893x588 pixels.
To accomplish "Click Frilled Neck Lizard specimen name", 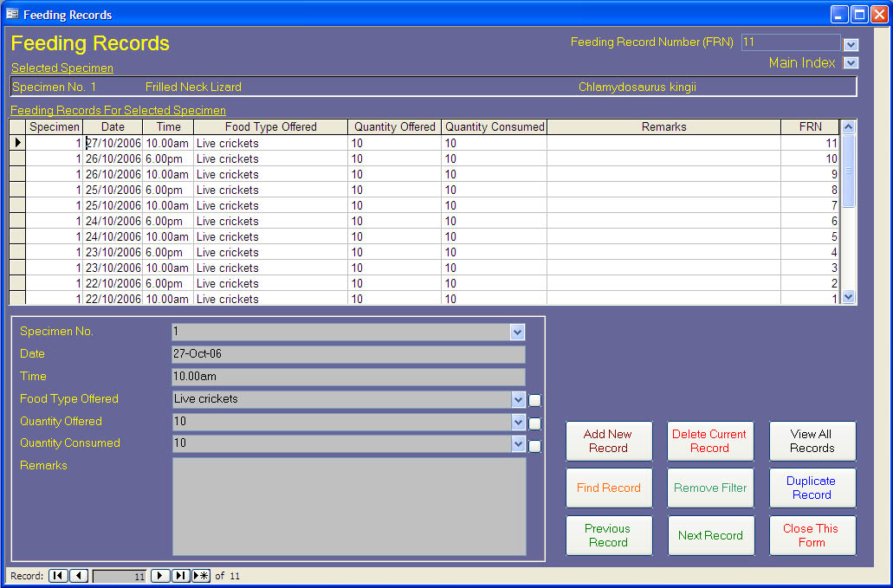I will [x=194, y=87].
